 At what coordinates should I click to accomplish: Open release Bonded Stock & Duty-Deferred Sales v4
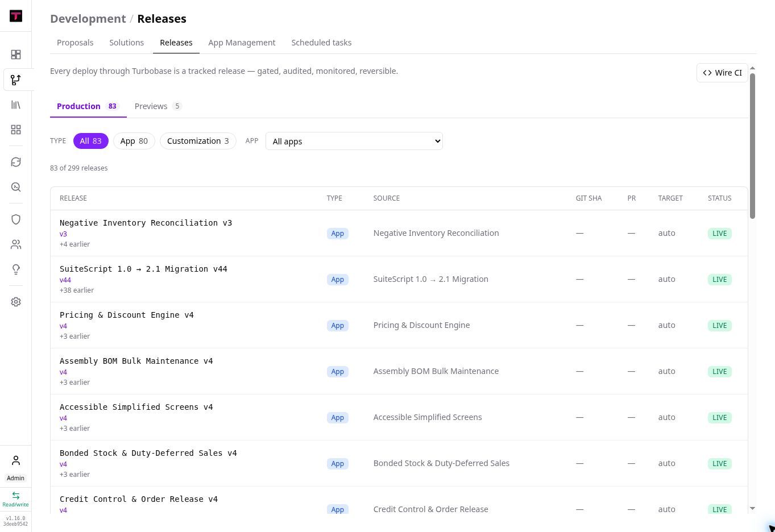coord(148,453)
